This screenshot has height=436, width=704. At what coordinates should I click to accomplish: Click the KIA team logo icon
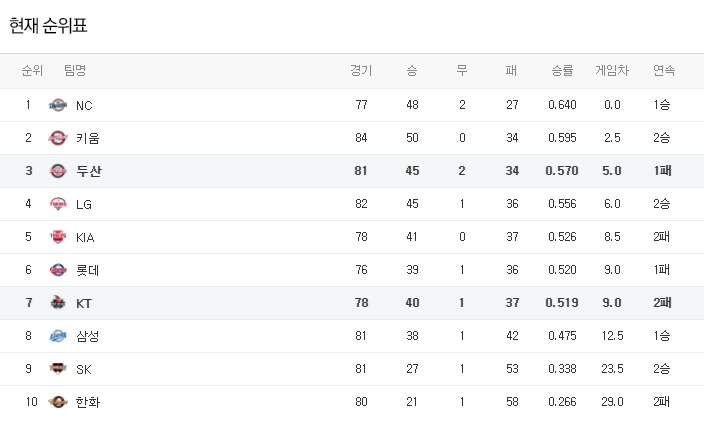pyautogui.click(x=58, y=237)
